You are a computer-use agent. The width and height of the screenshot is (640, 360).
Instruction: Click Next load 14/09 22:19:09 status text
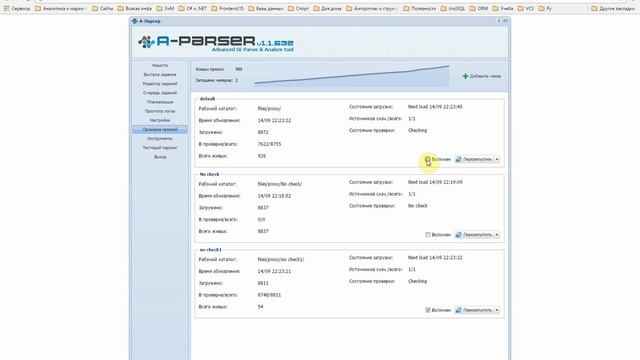tap(435, 182)
